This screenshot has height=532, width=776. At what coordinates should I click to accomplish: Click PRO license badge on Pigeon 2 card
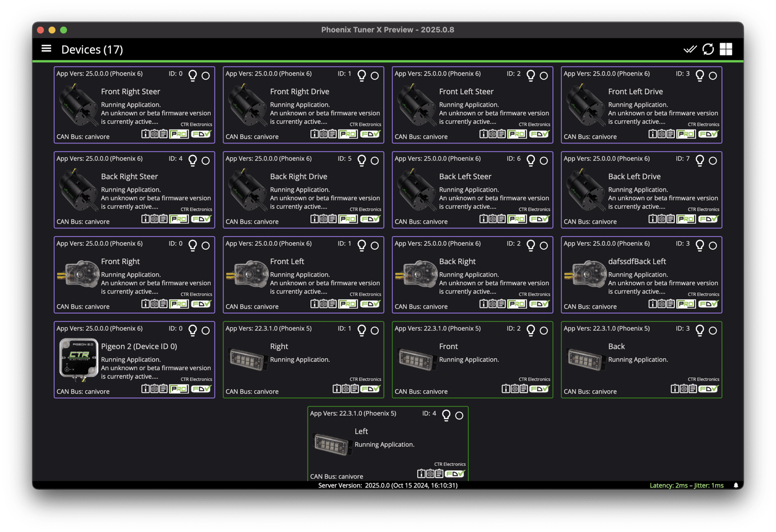coord(179,388)
